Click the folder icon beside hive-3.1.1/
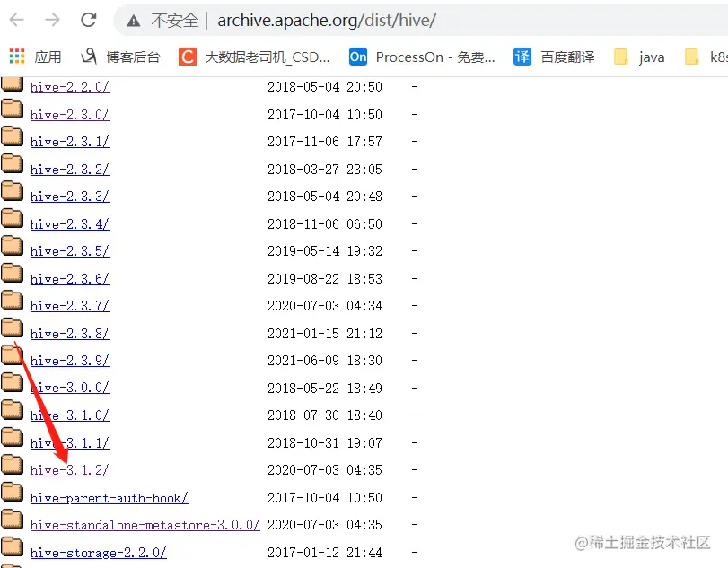The height and width of the screenshot is (568, 728). (12, 438)
